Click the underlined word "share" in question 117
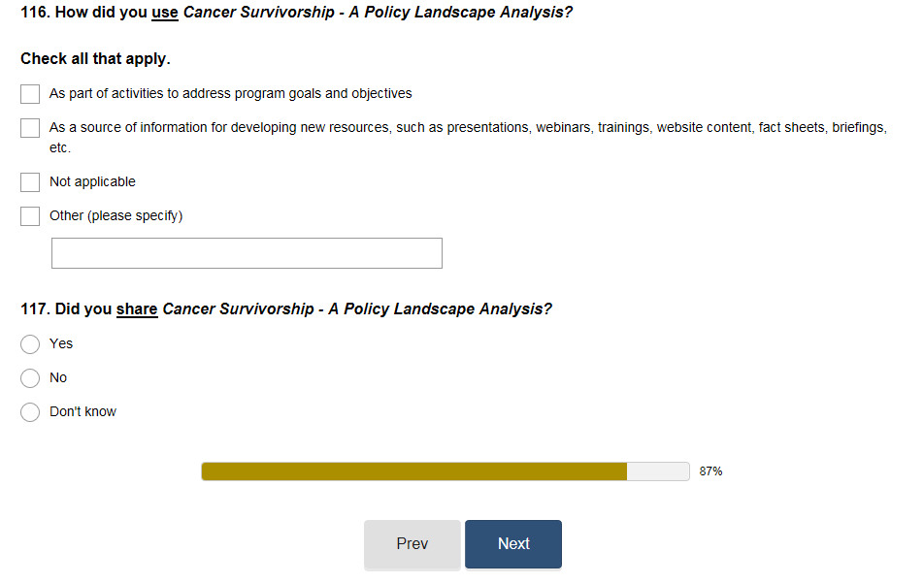This screenshot has height=584, width=924. coord(137,309)
